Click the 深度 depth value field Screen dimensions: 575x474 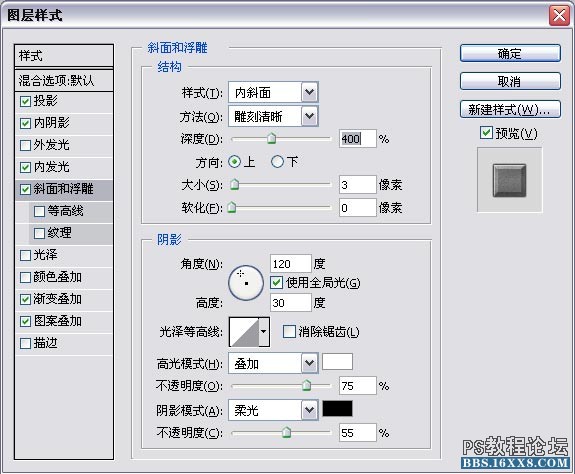pos(358,139)
